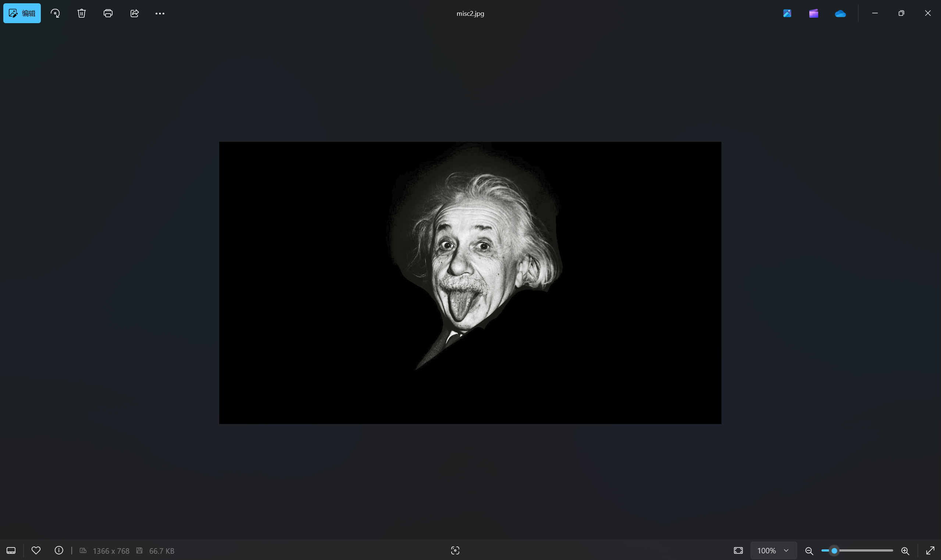Image resolution: width=941 pixels, height=560 pixels.
Task: Open the 编辑 (Edit) image button
Action: pos(22,13)
